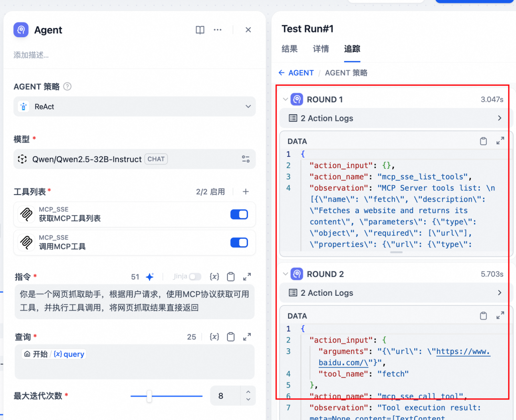Expand Round 2 DATA with fullscreen arrows icon
The height and width of the screenshot is (420, 516).
point(500,315)
